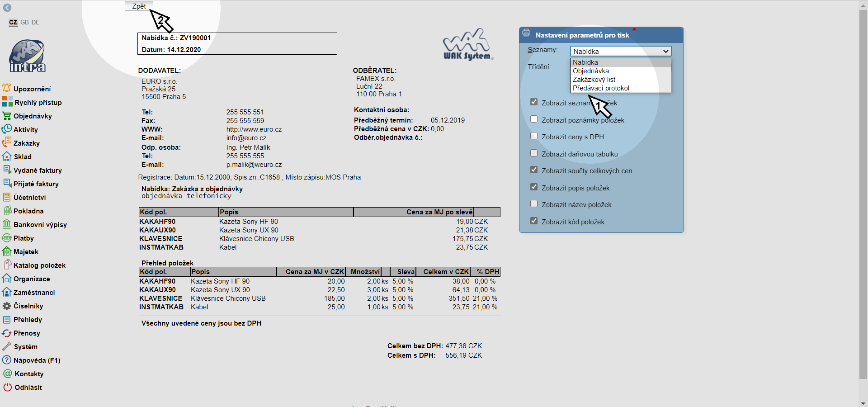Open Katalog položek tag icon
Viewport: 868px width, 407px height.
[x=7, y=265]
